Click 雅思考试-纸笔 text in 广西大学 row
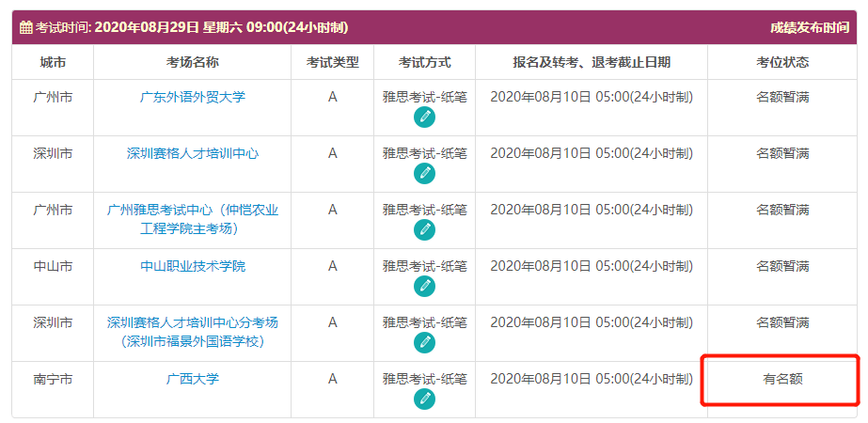 click(x=424, y=379)
